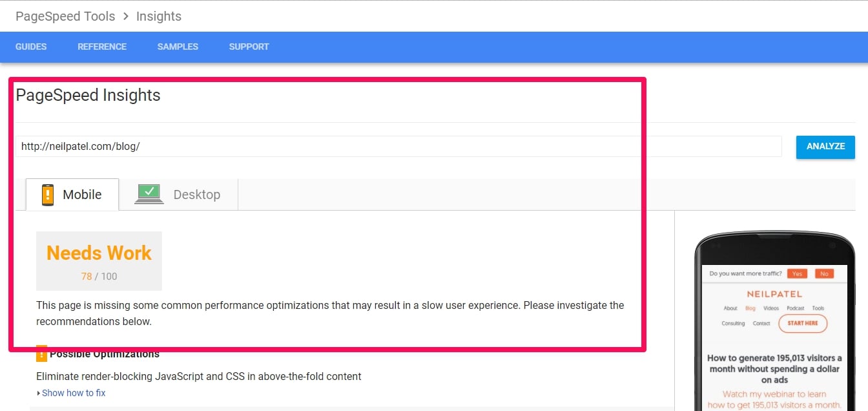Click NEILPATEL logo in phone preview
Screen dimensions: 868x411
pos(774,293)
